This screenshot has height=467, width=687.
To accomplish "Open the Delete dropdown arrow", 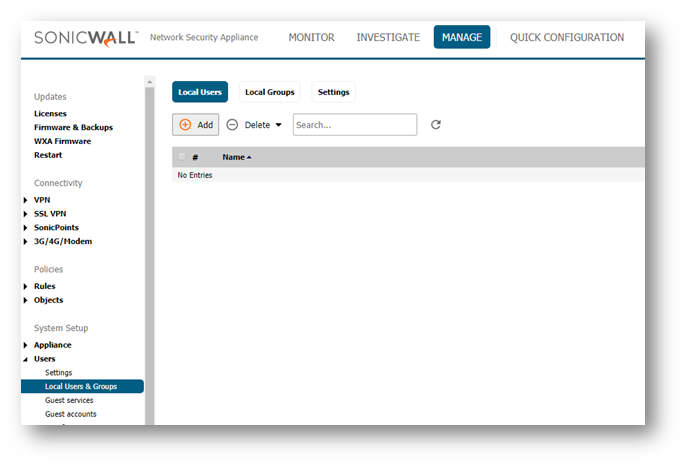I will pyautogui.click(x=278, y=125).
